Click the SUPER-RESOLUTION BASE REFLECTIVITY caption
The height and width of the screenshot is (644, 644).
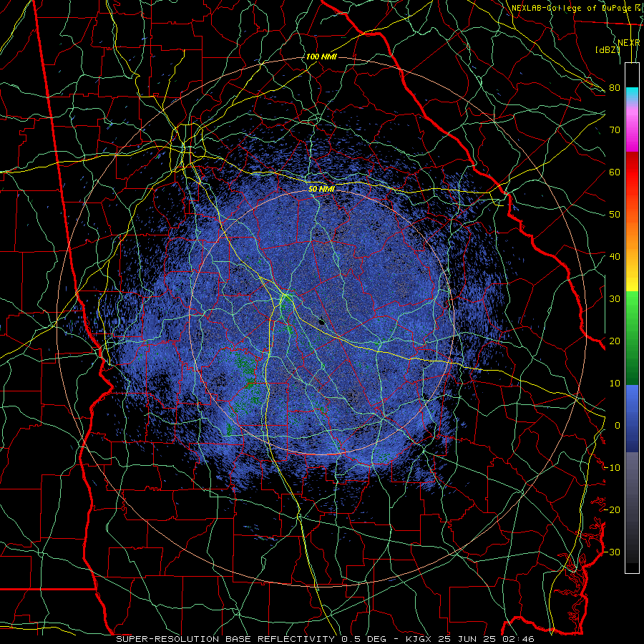pos(225,639)
